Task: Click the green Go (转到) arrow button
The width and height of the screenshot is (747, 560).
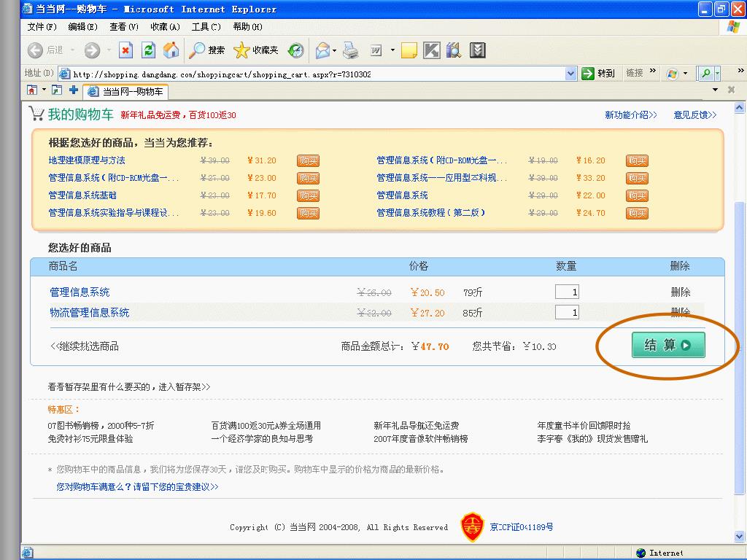Action: (x=598, y=74)
